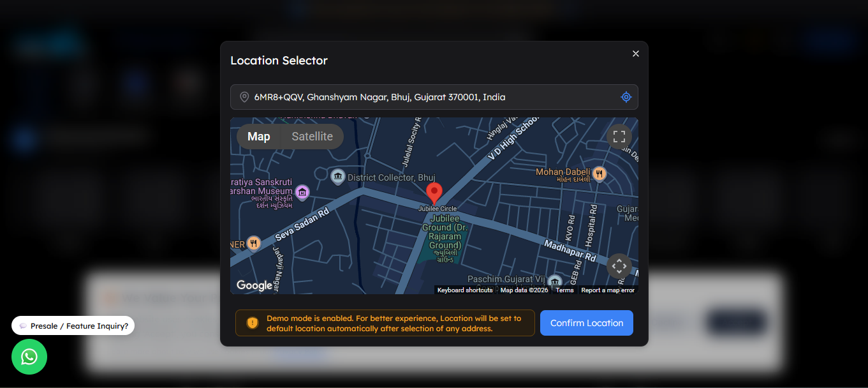Click the current location crosshair icon

[626, 97]
